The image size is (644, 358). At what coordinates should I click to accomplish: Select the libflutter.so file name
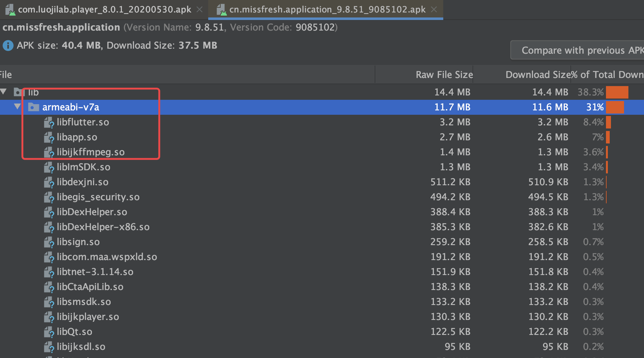point(83,122)
